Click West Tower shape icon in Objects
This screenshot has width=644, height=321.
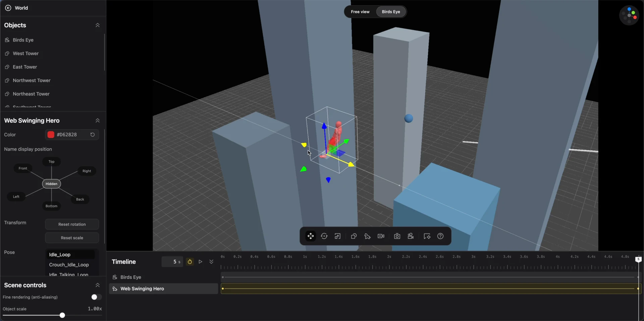[x=7, y=53]
